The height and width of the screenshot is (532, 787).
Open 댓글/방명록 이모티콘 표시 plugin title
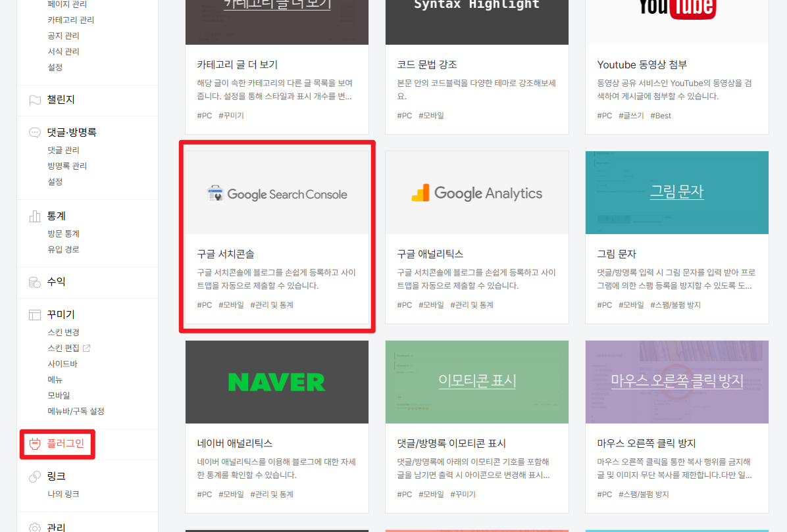pos(451,444)
